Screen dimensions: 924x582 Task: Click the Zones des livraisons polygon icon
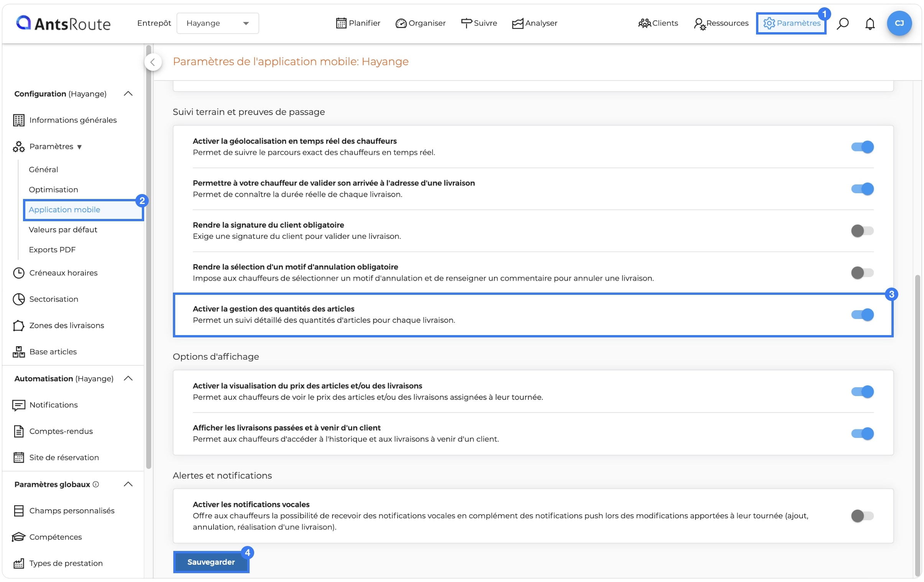(x=18, y=326)
